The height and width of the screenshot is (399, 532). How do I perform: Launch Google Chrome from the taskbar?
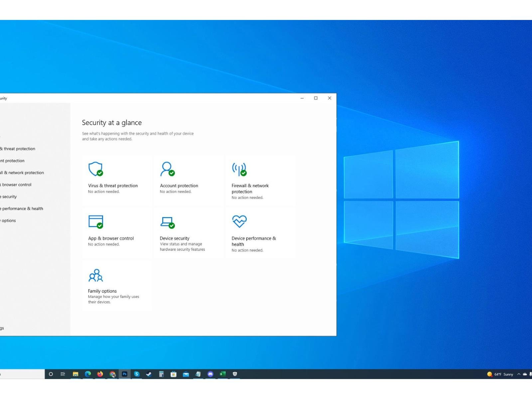pyautogui.click(x=112, y=374)
